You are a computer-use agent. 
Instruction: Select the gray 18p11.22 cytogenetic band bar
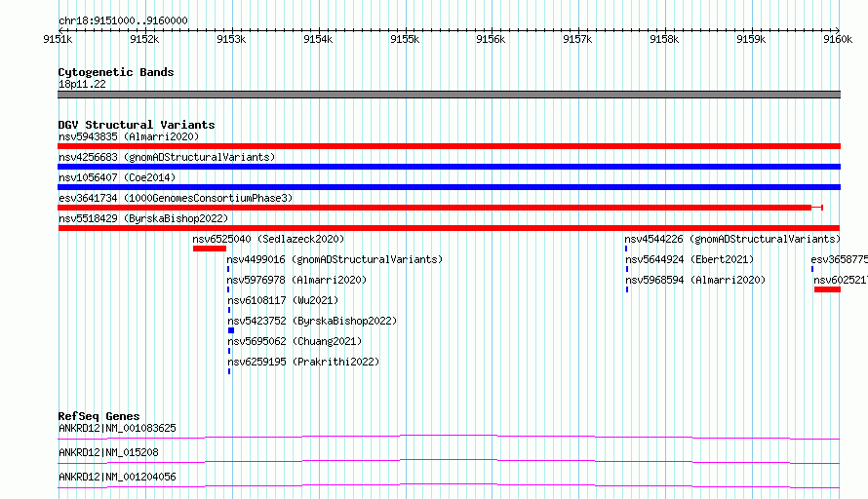coord(449,95)
